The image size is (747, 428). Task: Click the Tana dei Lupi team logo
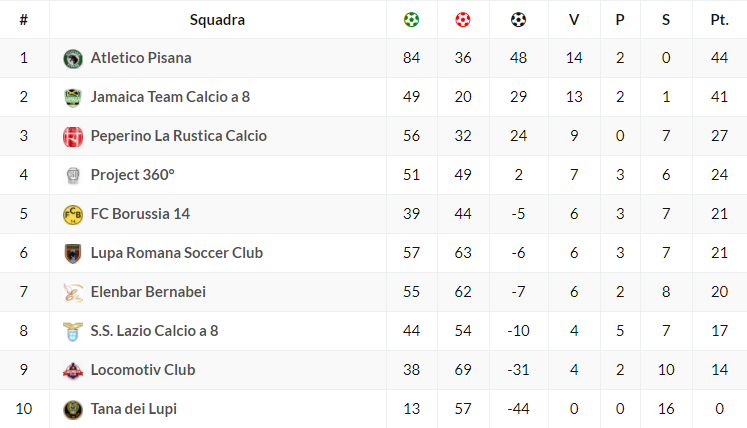pos(72,409)
